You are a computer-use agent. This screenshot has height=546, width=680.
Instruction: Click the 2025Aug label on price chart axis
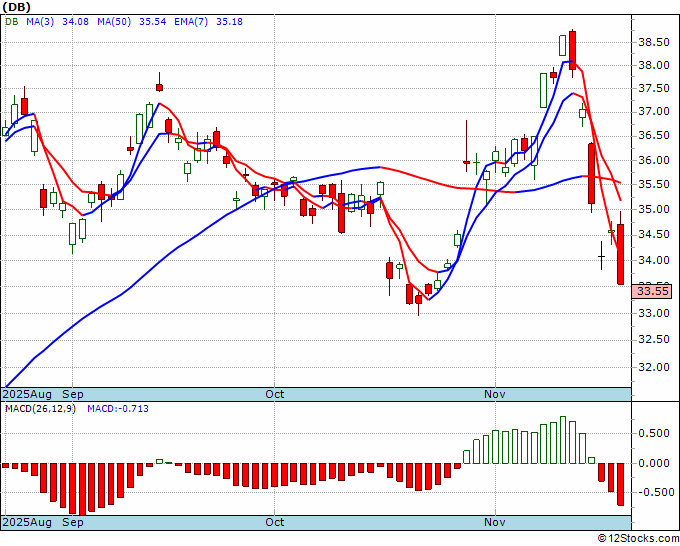coord(27,394)
